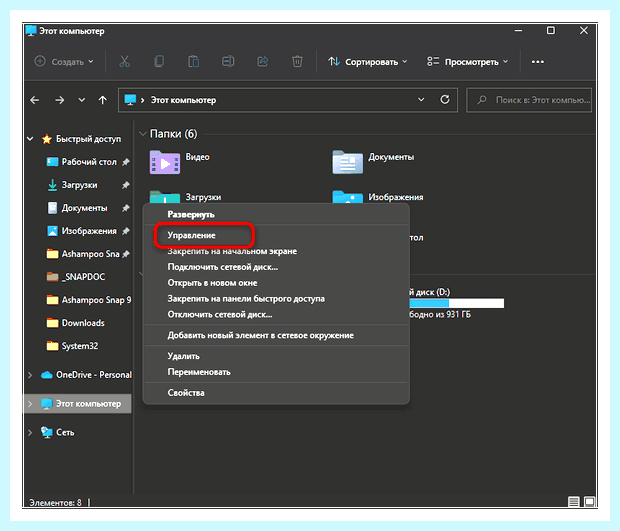Click the Cut scissors icon

point(124,62)
